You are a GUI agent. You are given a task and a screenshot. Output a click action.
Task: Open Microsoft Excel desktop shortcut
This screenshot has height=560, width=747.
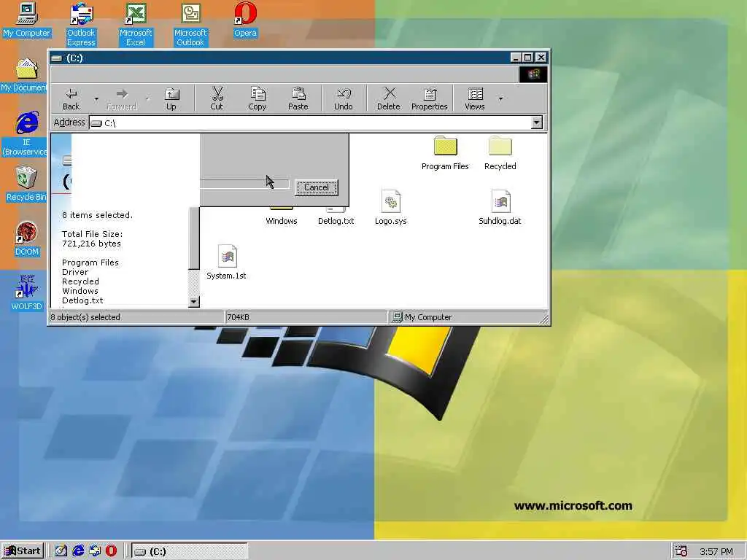pos(136,24)
